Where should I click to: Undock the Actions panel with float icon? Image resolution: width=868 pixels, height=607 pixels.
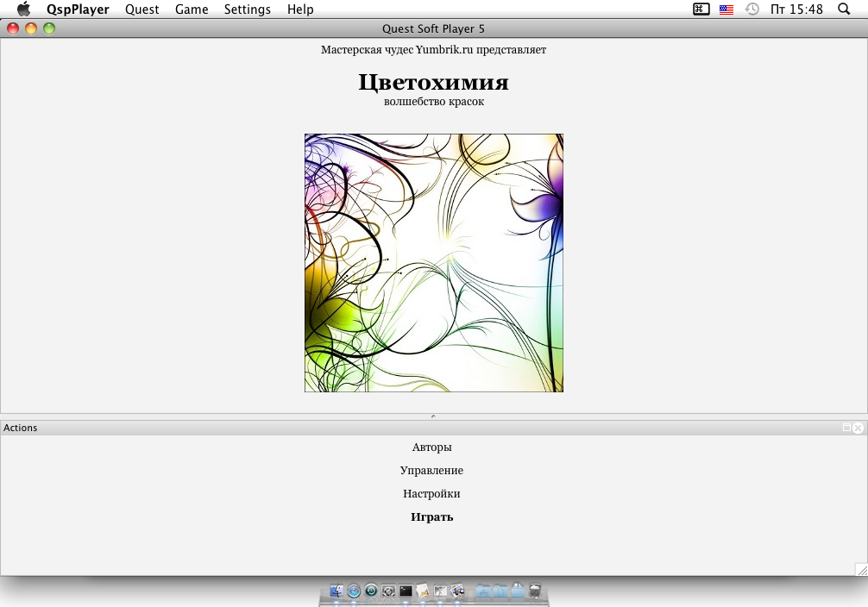[846, 428]
